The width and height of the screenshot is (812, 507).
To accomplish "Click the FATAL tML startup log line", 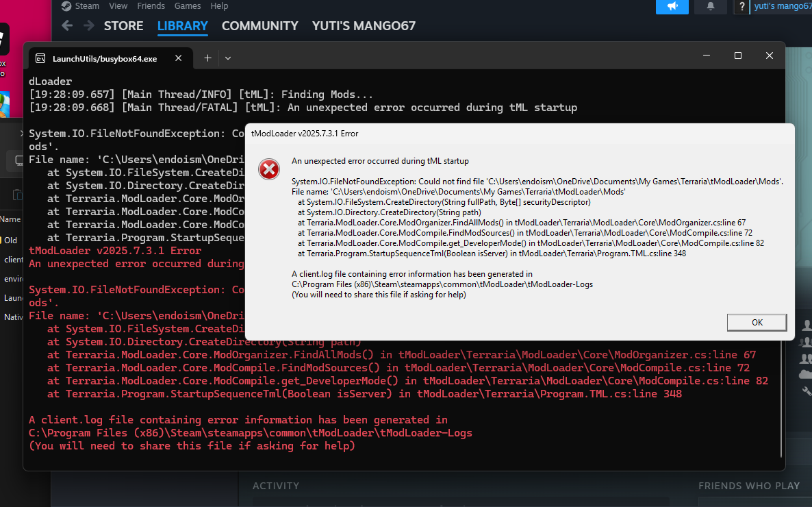I will point(303,108).
